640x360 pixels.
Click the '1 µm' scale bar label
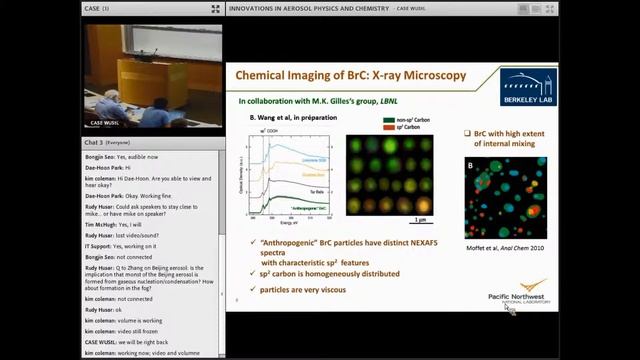click(x=420, y=220)
